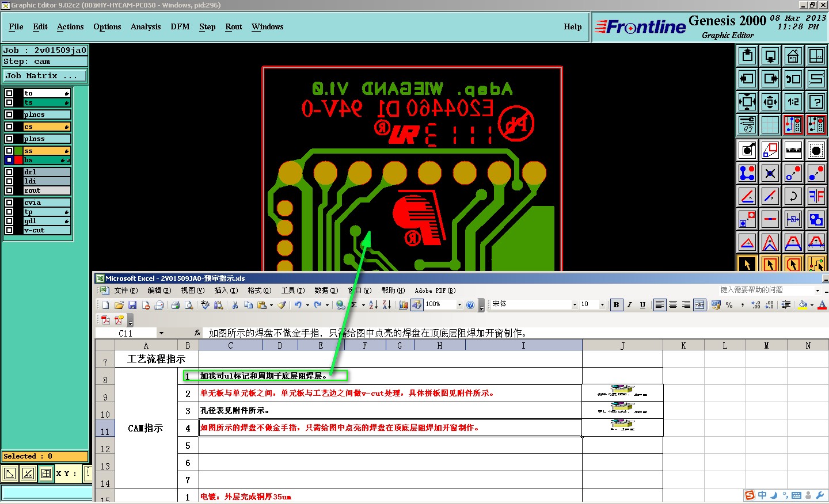
Task: Expand the Excel Name Box dropdown arrow
Action: [161, 333]
